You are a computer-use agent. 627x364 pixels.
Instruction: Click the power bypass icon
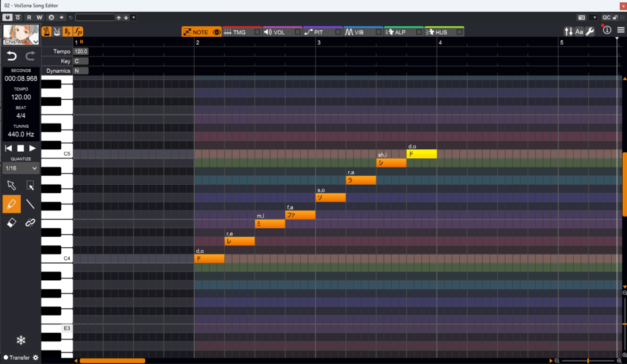tap(7, 18)
